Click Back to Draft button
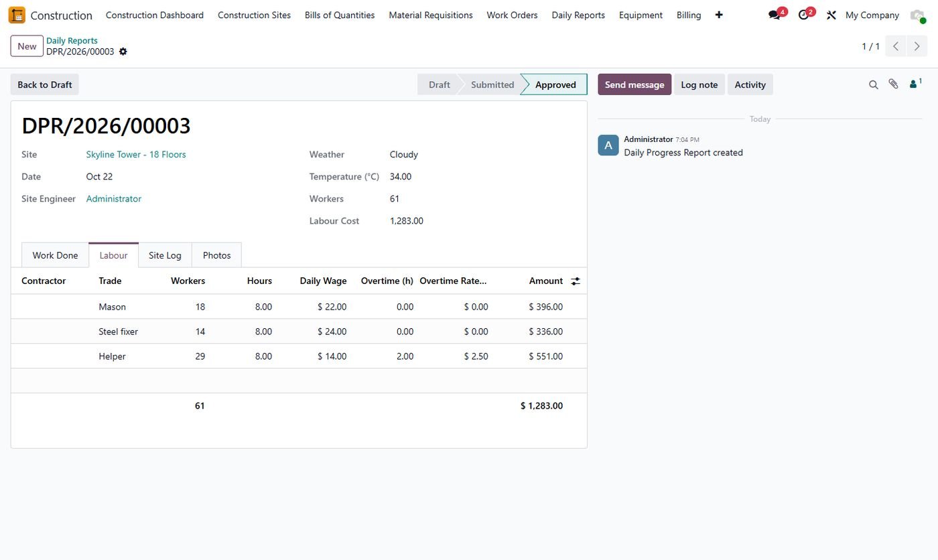This screenshot has width=938, height=560. coord(45,84)
